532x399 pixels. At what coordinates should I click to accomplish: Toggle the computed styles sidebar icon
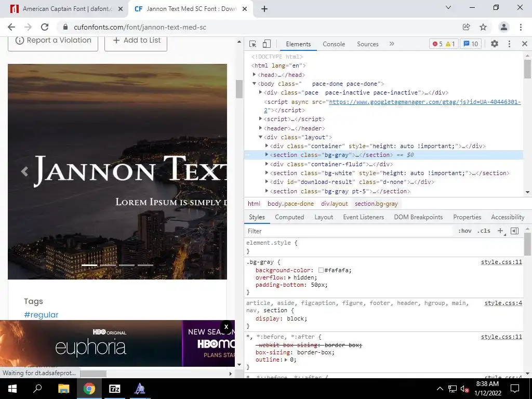click(515, 231)
